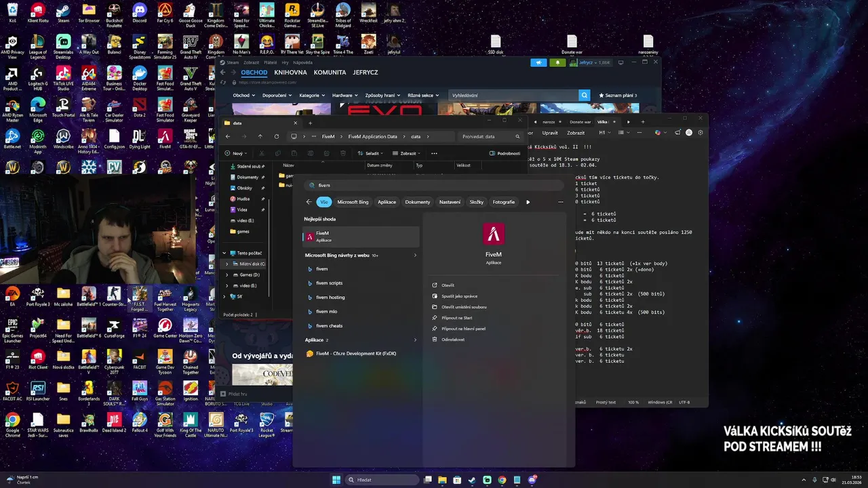Open the Discord desktop shortcut
This screenshot has height=488, width=868.
(140, 13)
